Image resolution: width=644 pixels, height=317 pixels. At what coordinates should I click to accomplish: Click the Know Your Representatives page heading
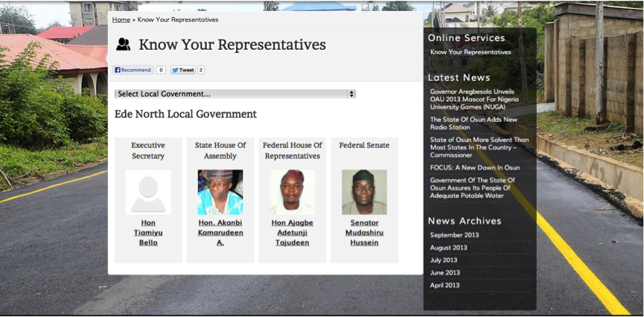(x=232, y=45)
